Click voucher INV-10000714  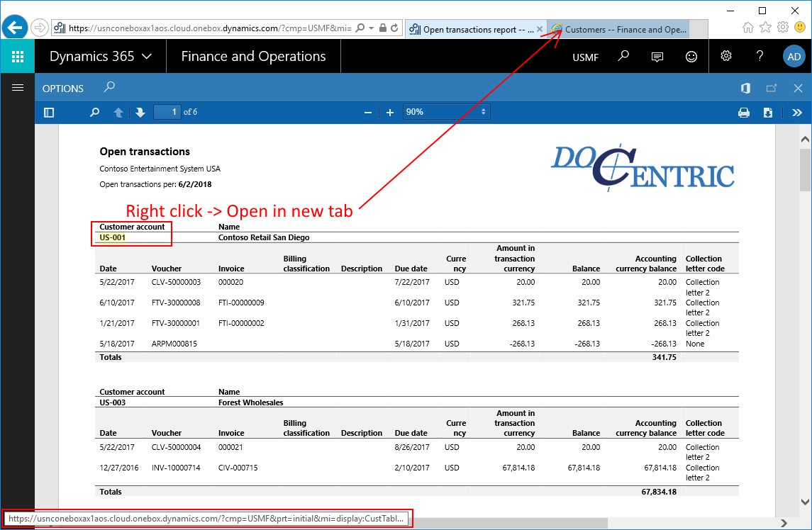(176, 468)
